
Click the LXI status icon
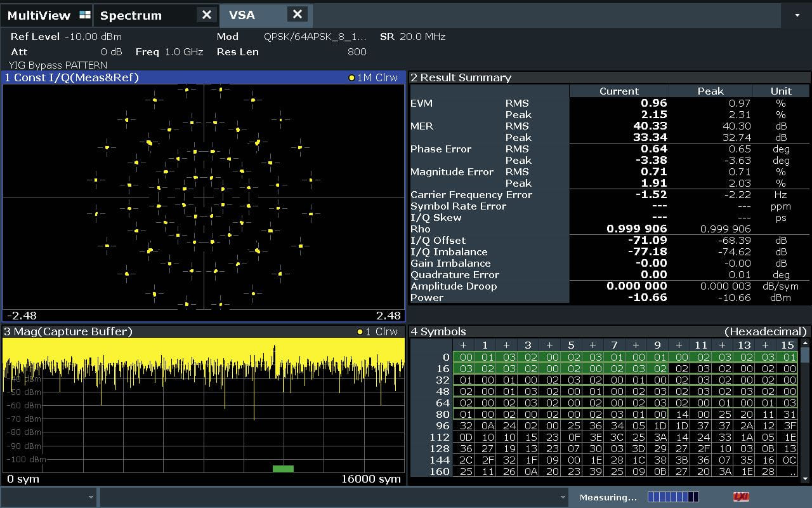[x=740, y=497]
